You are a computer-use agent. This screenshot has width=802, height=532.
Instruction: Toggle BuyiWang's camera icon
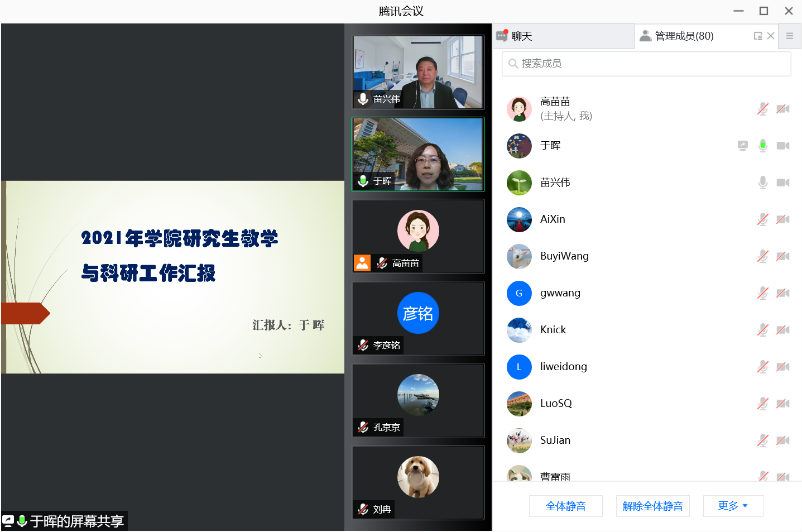[782, 256]
